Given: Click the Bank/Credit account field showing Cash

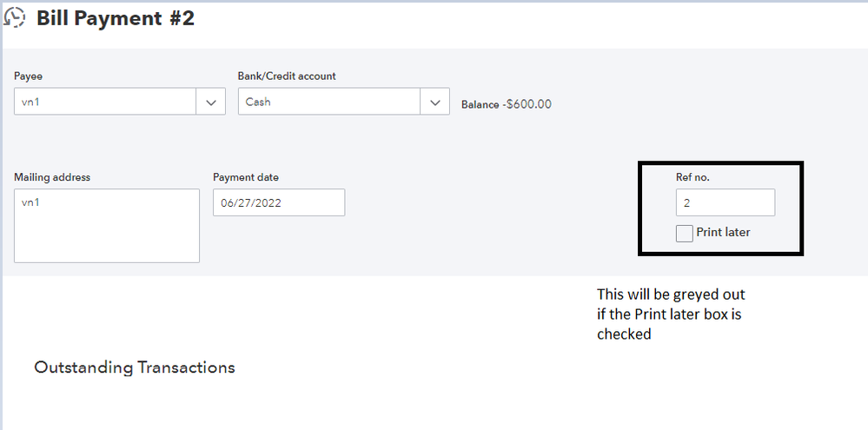Looking at the screenshot, I should point(328,102).
